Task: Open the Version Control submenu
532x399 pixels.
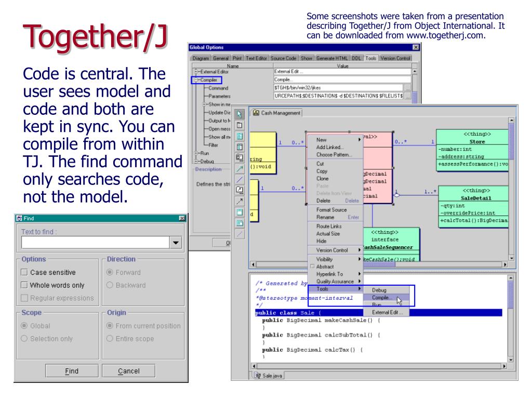Action: tap(335, 250)
